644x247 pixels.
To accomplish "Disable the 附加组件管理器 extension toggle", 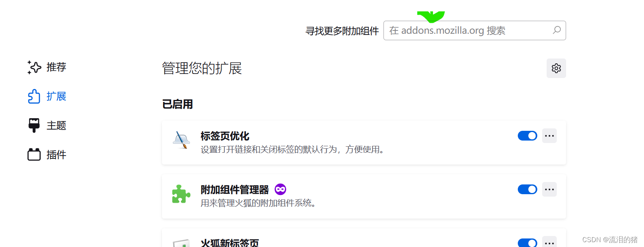I will (527, 189).
